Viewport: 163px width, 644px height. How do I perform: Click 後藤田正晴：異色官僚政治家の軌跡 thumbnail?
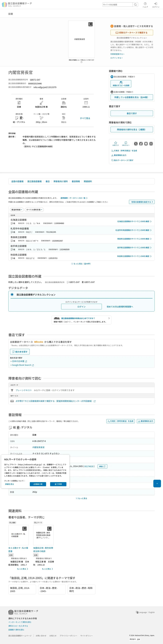(43, 535)
